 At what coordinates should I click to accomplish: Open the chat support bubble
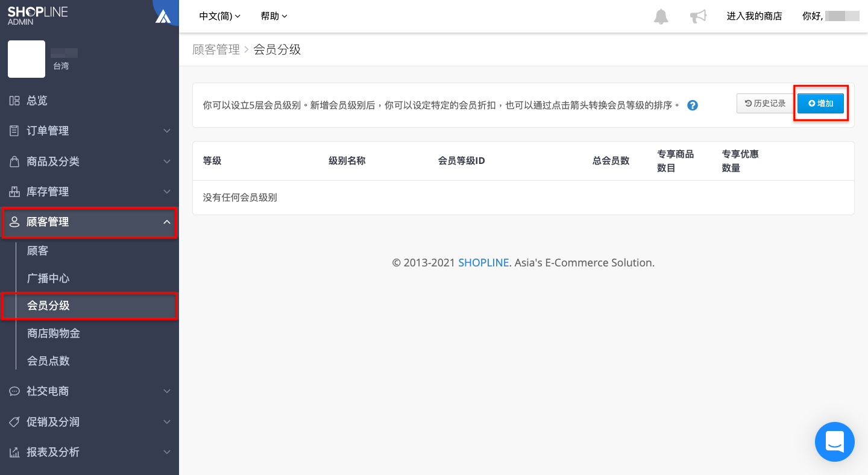(x=834, y=442)
